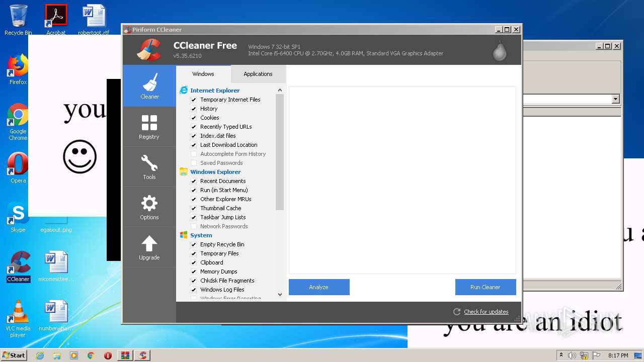Select the Google Chrome desktop shortcut
644x362 pixels.
tap(18, 122)
